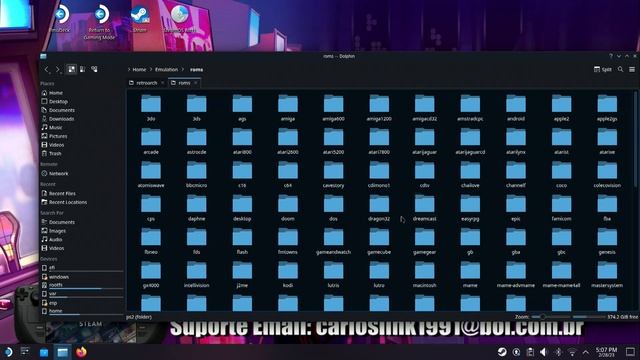Close the retroarch tab

[162, 83]
